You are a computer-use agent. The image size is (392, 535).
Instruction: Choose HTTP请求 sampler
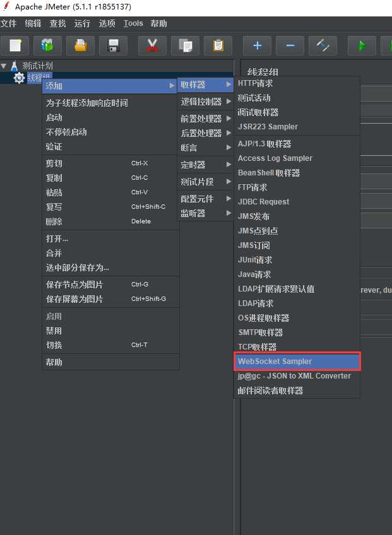[297, 83]
